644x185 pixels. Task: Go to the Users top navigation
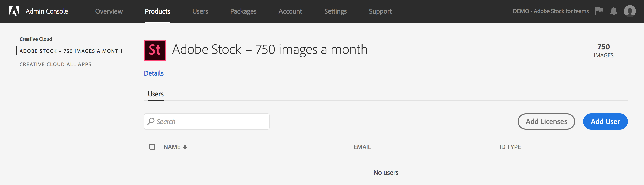click(x=200, y=11)
